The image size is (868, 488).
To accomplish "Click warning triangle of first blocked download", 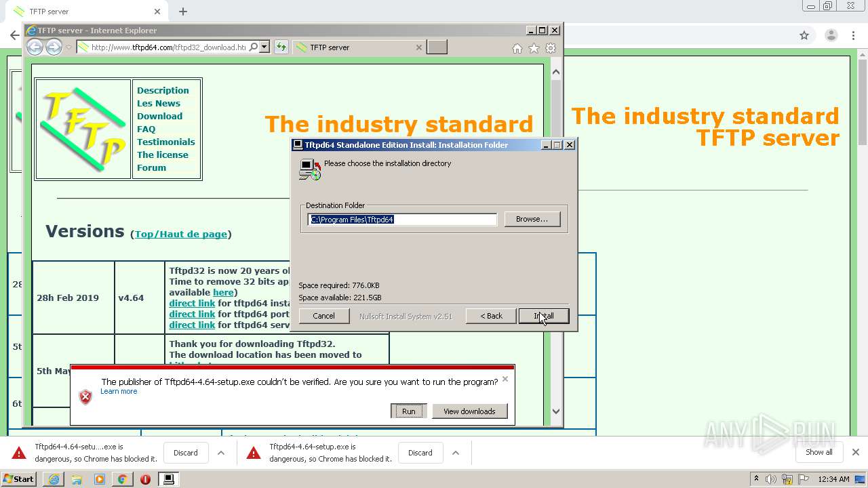I will [x=19, y=453].
